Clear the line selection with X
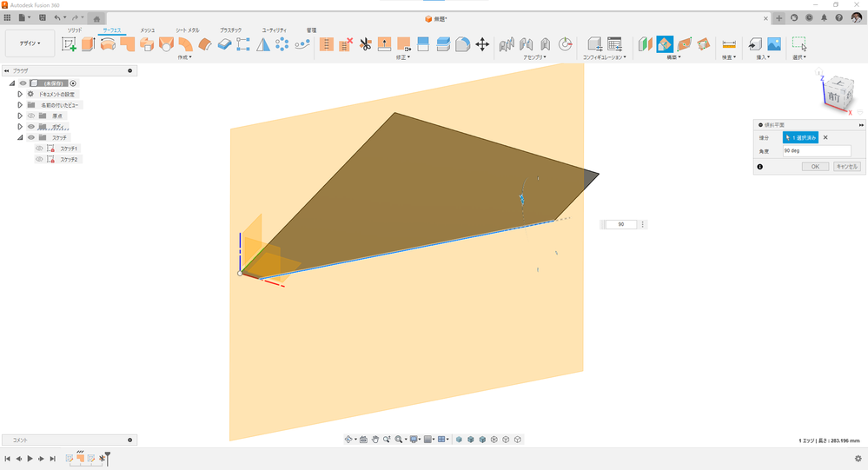Screen dimensions: 868x470 pos(825,137)
